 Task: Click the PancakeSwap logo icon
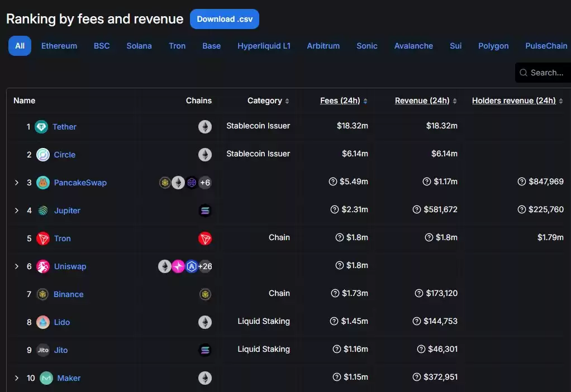tap(43, 183)
